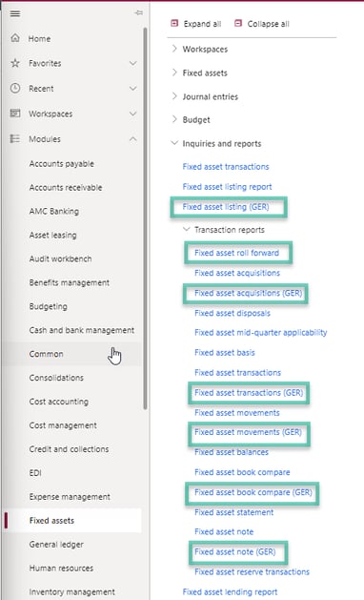Select the General ledger module
364x600 pixels.
tap(56, 544)
